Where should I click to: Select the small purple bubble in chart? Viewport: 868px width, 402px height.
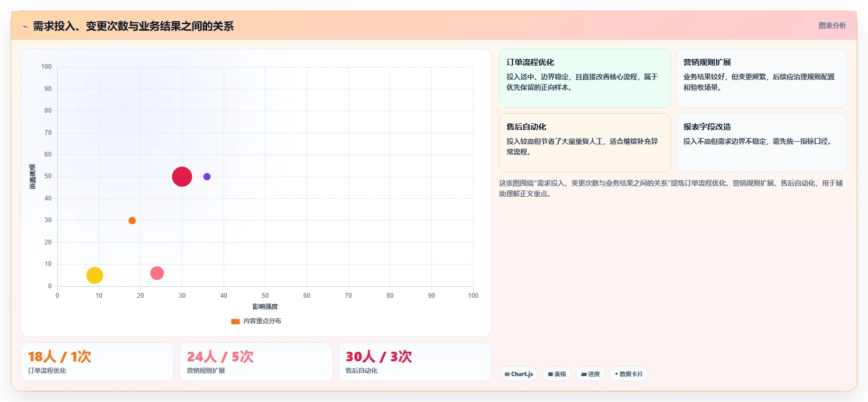pos(207,177)
